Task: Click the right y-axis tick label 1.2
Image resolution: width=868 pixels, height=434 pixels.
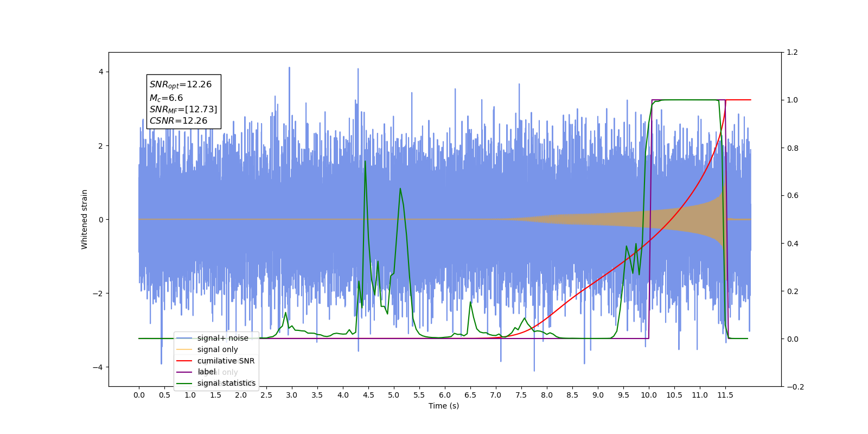Action: 793,53
